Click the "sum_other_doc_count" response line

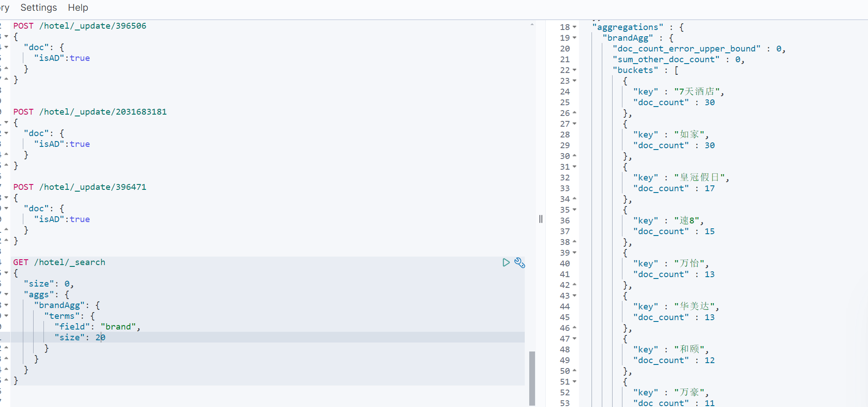[x=678, y=60]
